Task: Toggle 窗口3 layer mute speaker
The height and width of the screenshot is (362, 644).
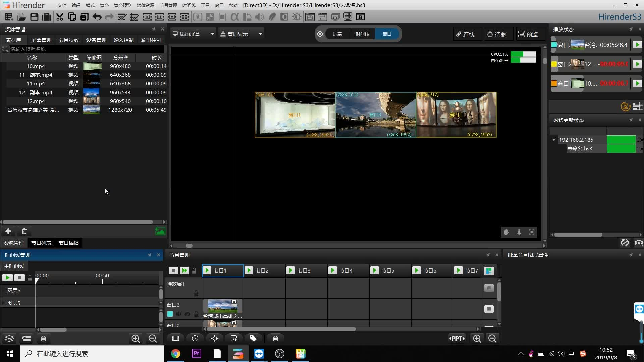Action: (179, 314)
